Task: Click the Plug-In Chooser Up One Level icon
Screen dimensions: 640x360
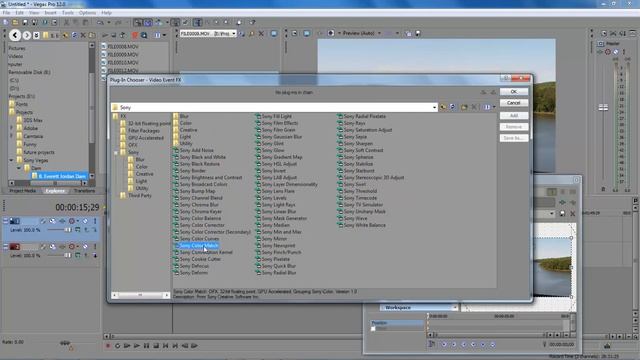Action: (x=443, y=107)
